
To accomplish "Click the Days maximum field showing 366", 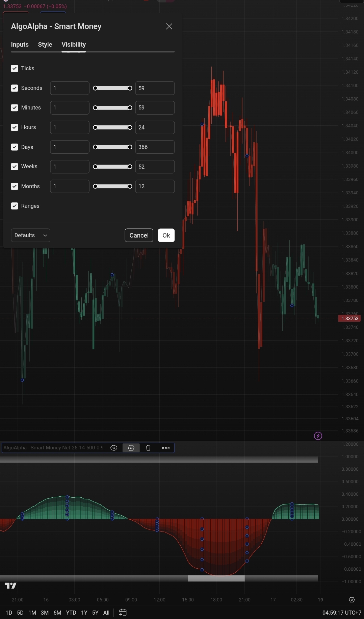I will point(155,147).
